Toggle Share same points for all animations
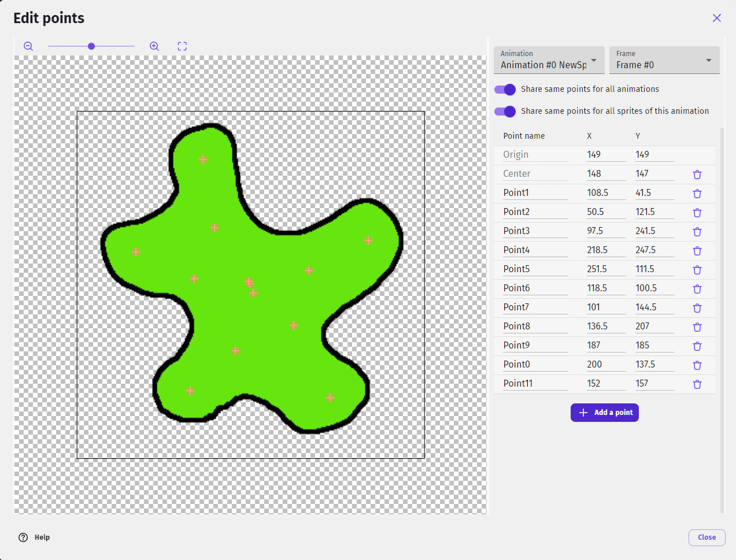This screenshot has height=560, width=736. 505,90
